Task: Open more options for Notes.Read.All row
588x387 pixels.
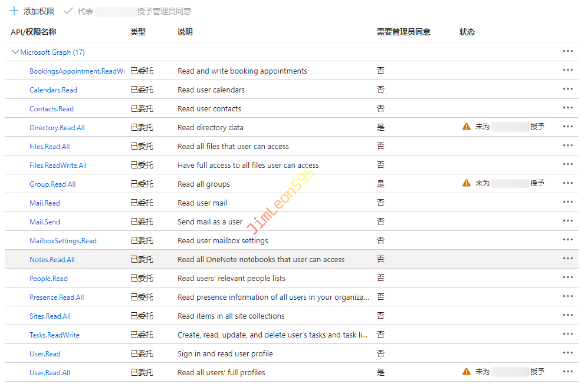Action: pos(567,259)
